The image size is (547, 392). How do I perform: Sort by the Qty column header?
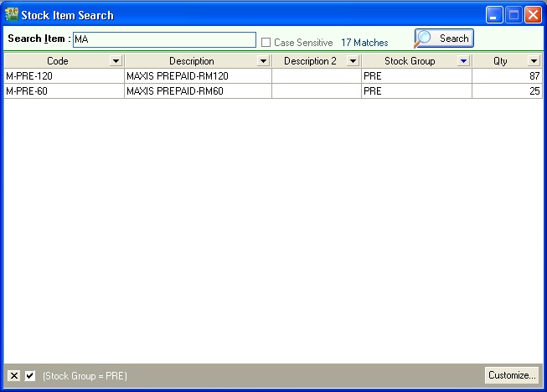click(500, 61)
